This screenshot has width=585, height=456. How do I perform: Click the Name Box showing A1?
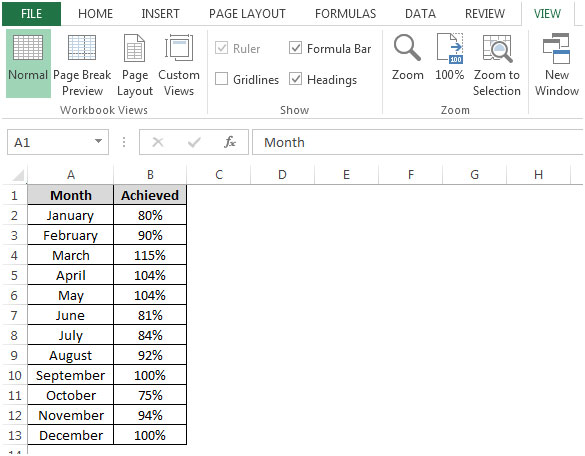pos(58,142)
